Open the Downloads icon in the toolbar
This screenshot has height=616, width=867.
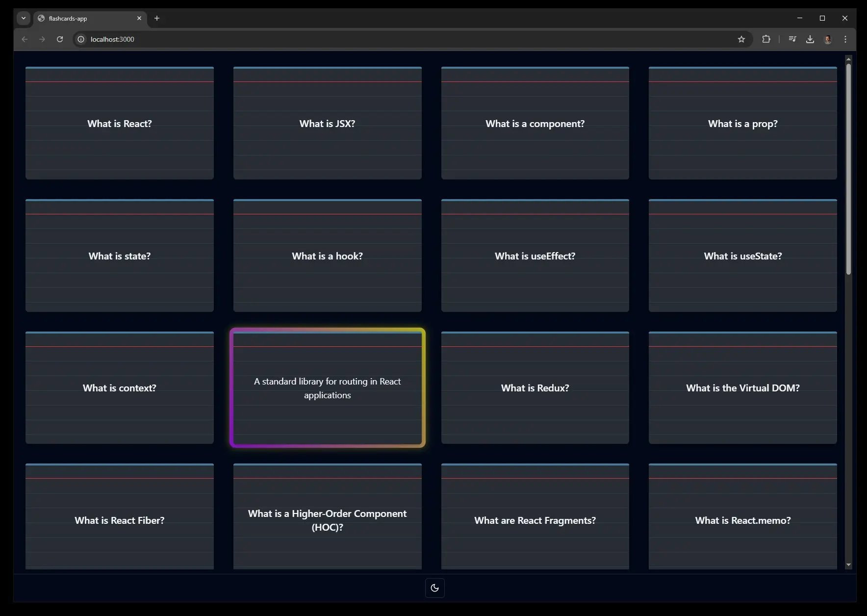tap(810, 39)
